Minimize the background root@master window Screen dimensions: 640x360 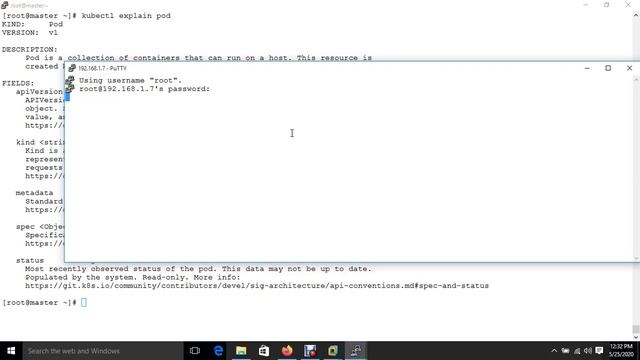[x=586, y=5]
